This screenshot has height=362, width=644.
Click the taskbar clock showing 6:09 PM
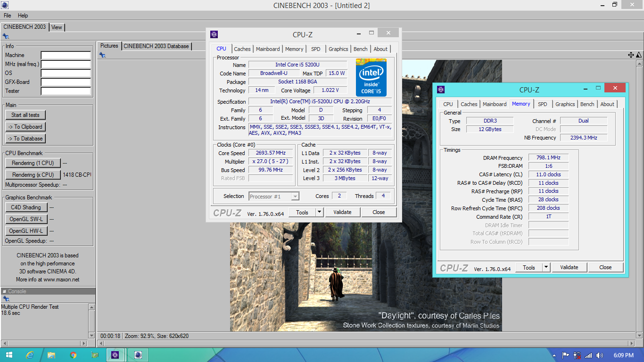623,355
